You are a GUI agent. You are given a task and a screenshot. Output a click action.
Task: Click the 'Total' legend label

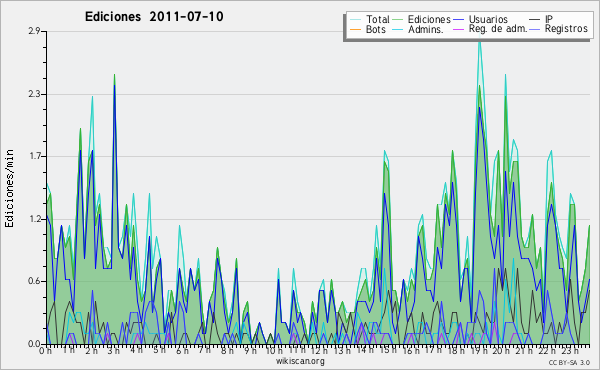[x=377, y=19]
